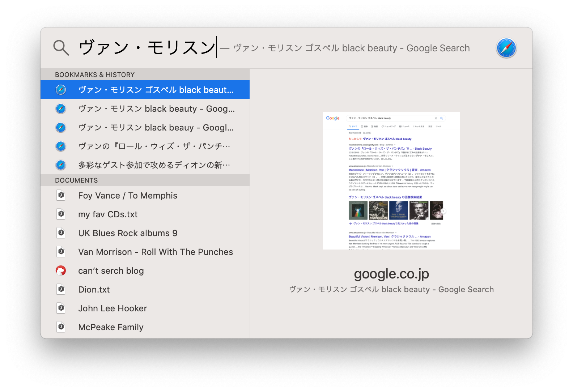Screen dimensions: 573x392
Task: Click document icon beside Van Morrison - Roll With
Action: tap(61, 252)
